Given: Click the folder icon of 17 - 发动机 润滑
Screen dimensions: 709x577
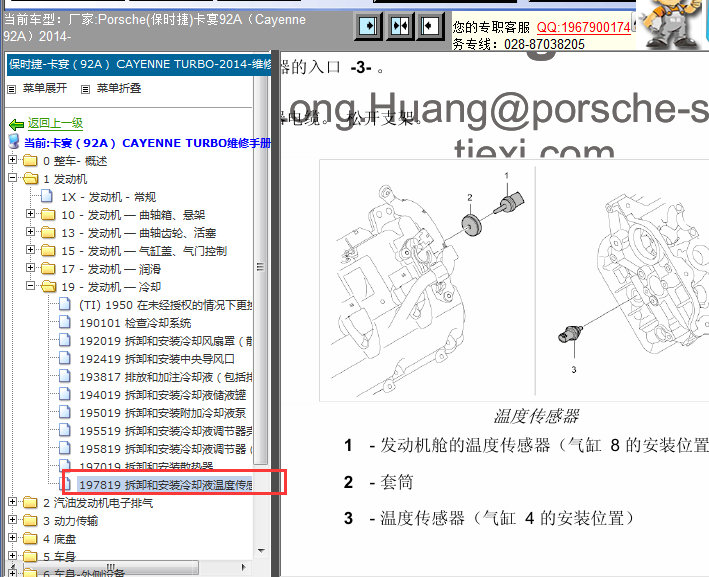Looking at the screenshot, I should (x=48, y=269).
